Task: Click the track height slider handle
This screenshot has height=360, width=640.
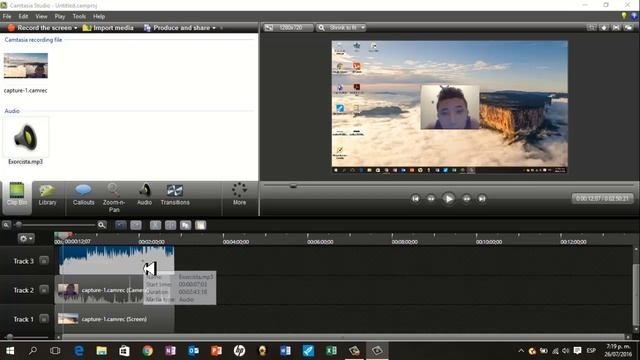Action: click(x=9, y=337)
